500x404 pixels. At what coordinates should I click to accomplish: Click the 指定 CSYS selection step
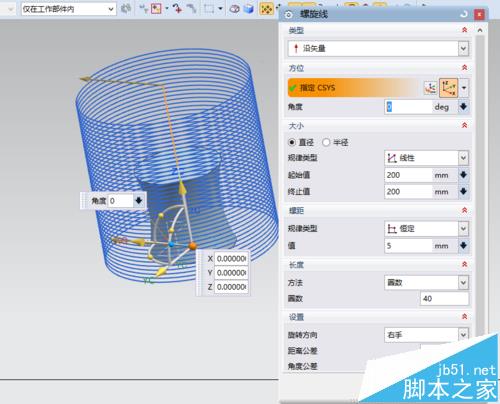353,88
